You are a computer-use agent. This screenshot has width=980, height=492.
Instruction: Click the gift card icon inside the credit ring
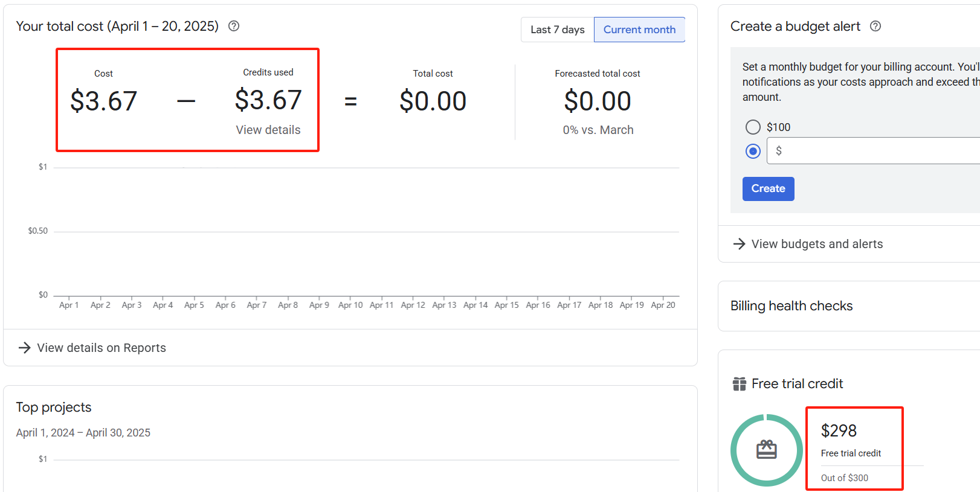pos(767,450)
